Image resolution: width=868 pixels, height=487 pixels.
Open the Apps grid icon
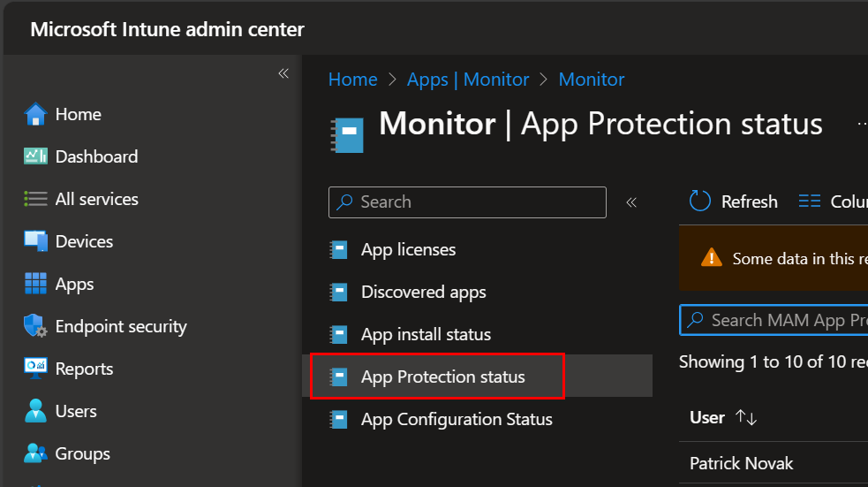(35, 284)
